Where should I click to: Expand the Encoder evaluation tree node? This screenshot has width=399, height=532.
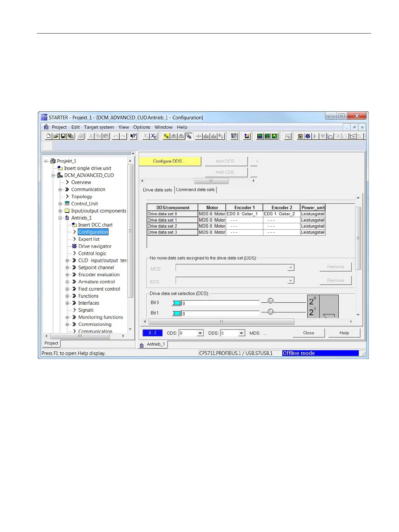pyautogui.click(x=67, y=275)
